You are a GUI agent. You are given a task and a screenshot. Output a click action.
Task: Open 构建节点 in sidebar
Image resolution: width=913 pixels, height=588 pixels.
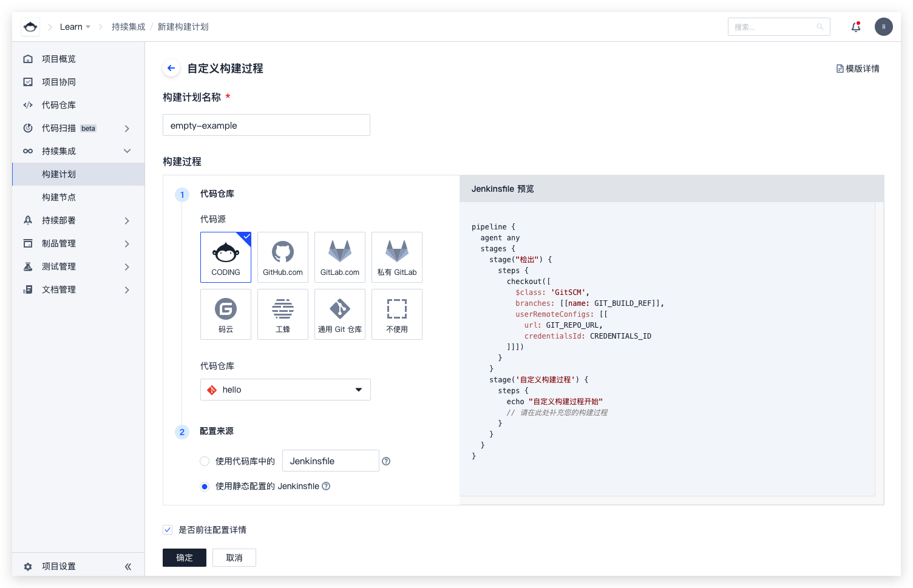[59, 197]
